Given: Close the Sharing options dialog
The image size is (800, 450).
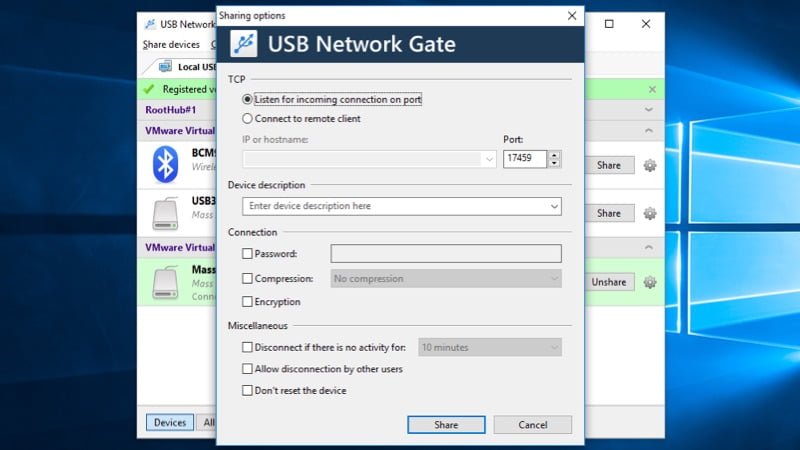Looking at the screenshot, I should pos(572,16).
